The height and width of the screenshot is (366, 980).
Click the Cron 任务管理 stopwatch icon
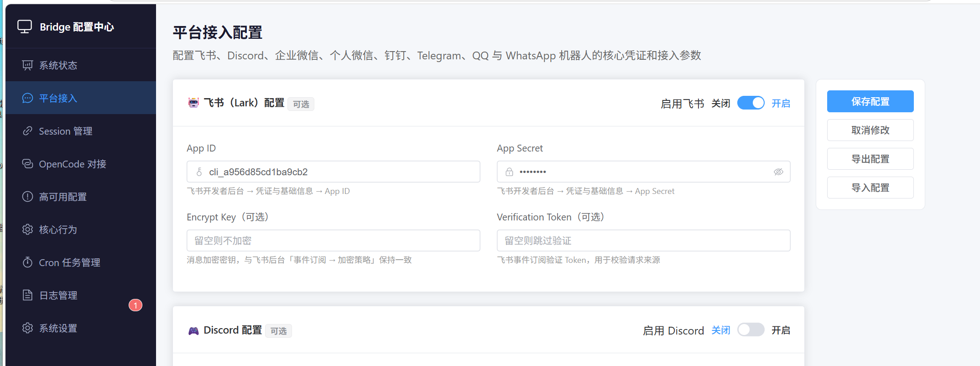click(x=27, y=262)
